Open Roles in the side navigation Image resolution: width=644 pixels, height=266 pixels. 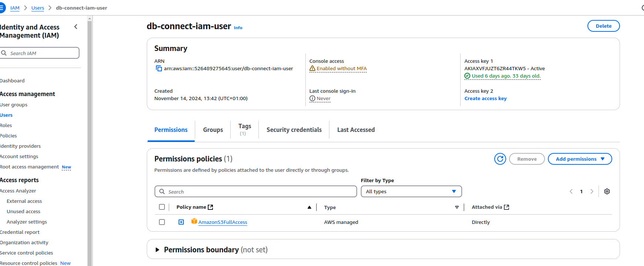click(x=6, y=125)
